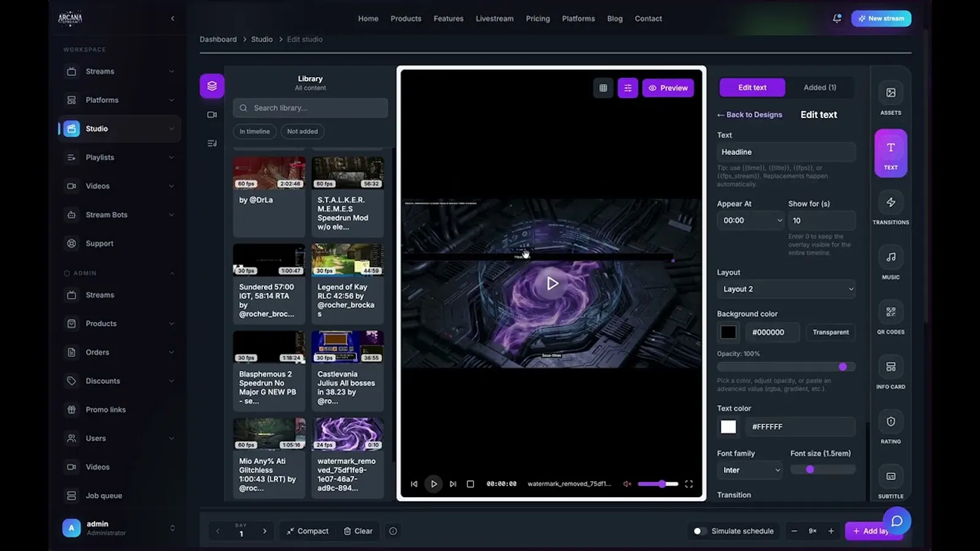Enter fullscreen preview mode
Viewport: 980px width, 551px height.
coord(688,484)
